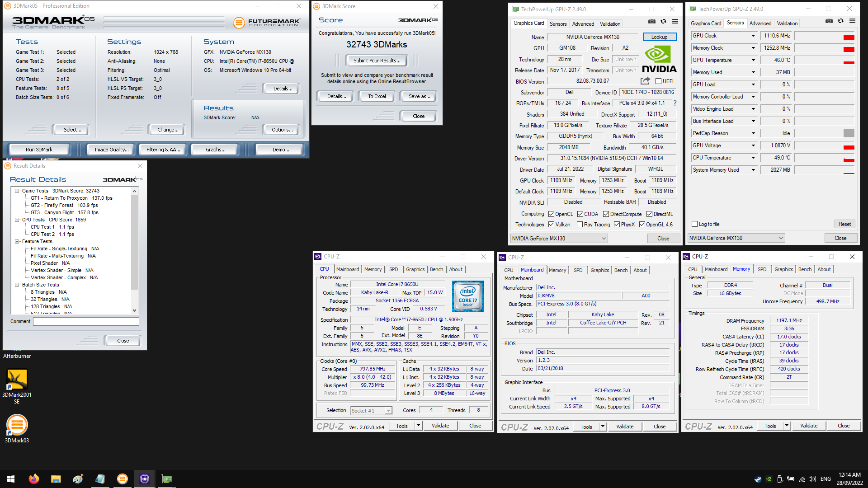
Task: Open File Explorer from the taskbar
Action: pyautogui.click(x=56, y=479)
